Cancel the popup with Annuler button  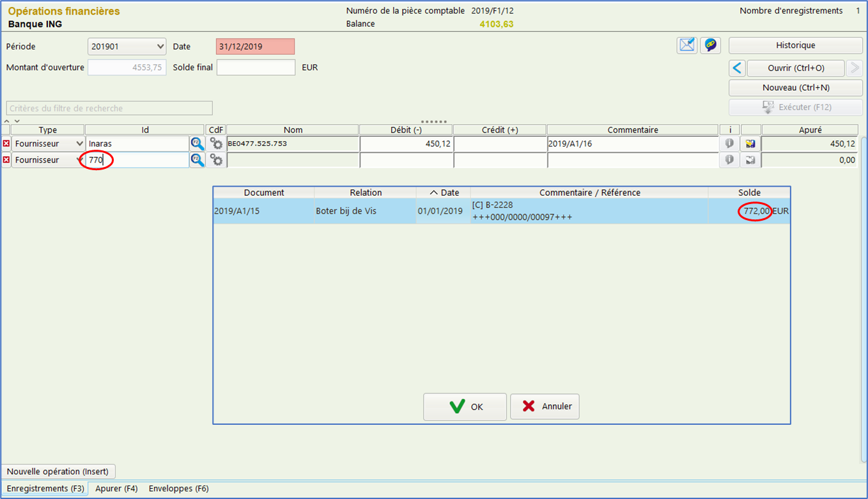(x=545, y=407)
